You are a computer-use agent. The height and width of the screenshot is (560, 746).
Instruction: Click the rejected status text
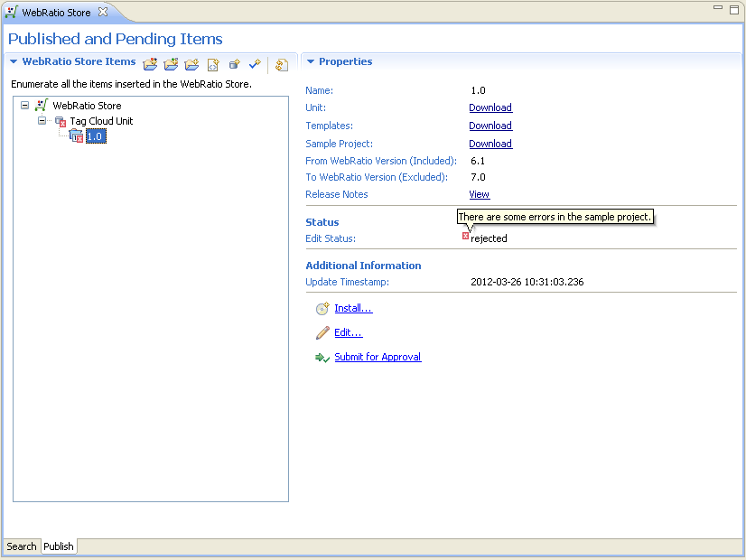pyautogui.click(x=489, y=238)
